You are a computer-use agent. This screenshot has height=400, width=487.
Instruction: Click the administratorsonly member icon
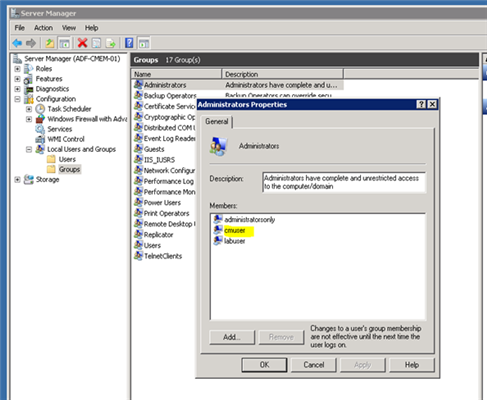(x=218, y=219)
